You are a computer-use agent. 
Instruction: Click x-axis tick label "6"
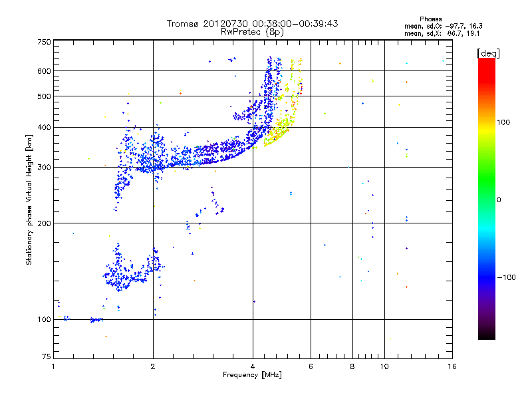(x=311, y=366)
